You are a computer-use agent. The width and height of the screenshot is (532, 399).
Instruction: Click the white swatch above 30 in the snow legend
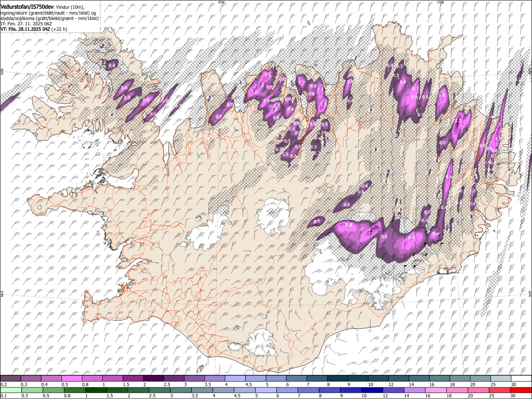click(521, 378)
